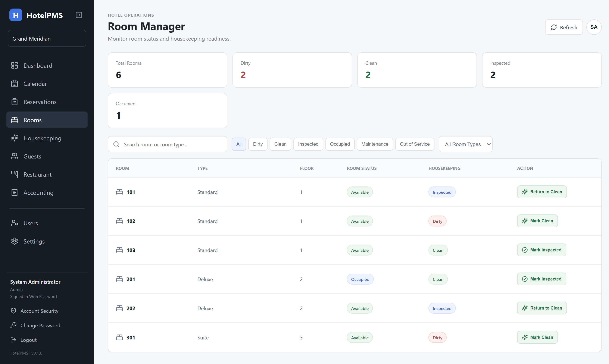Click the Refresh button
Image resolution: width=609 pixels, height=364 pixels.
click(564, 27)
